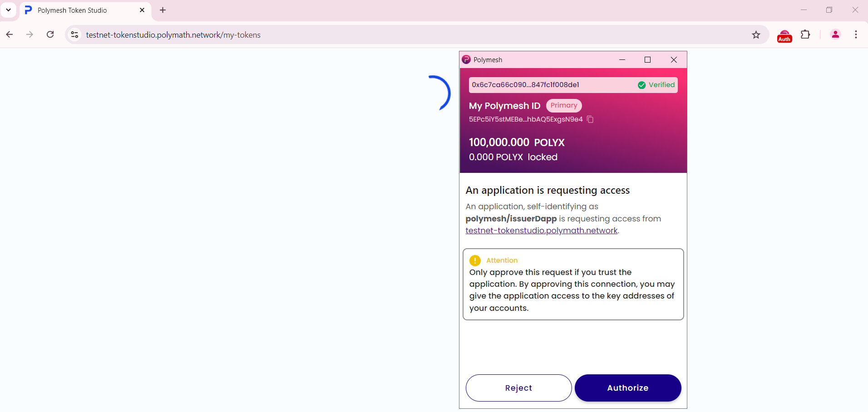View site information icon in address bar
Screen dimensions: 868x412
75,34
